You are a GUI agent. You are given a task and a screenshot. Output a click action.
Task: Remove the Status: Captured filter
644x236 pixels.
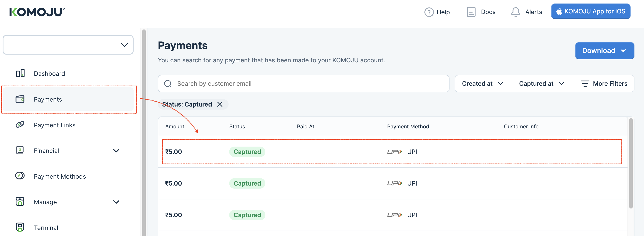[220, 104]
